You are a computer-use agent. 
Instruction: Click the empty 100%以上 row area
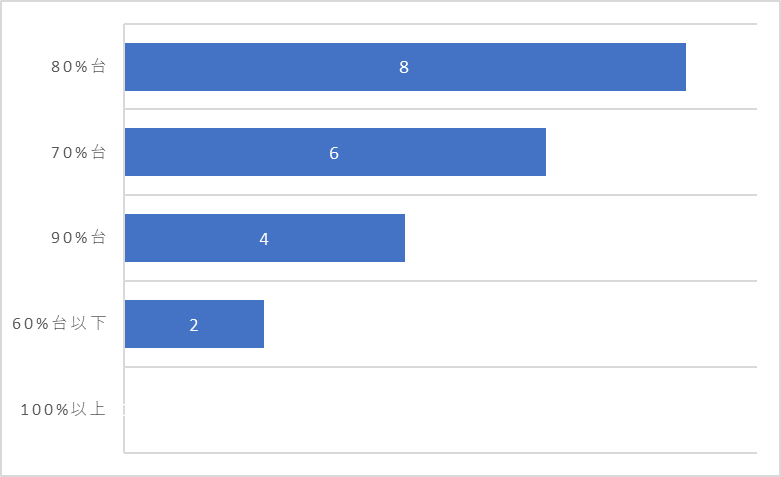440,410
